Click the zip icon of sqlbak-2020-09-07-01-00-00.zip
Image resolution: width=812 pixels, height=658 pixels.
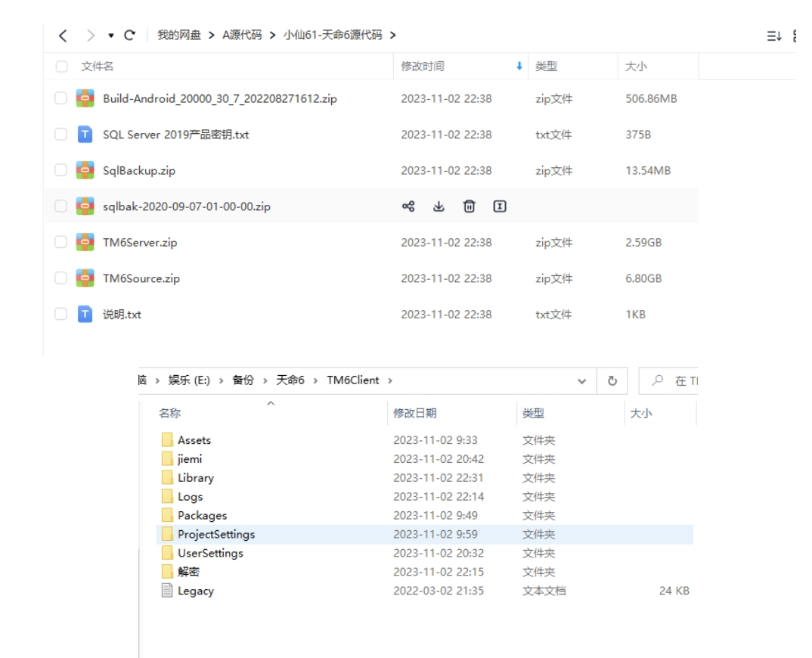[85, 206]
